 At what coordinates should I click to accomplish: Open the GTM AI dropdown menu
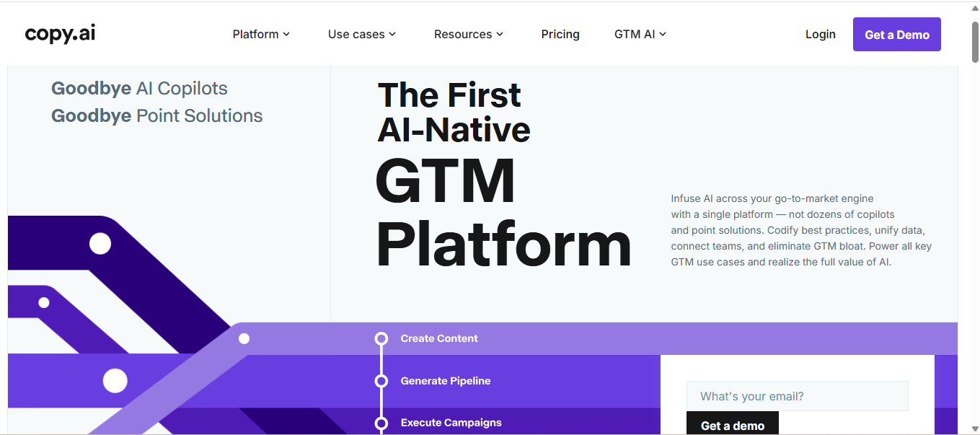[x=640, y=34]
